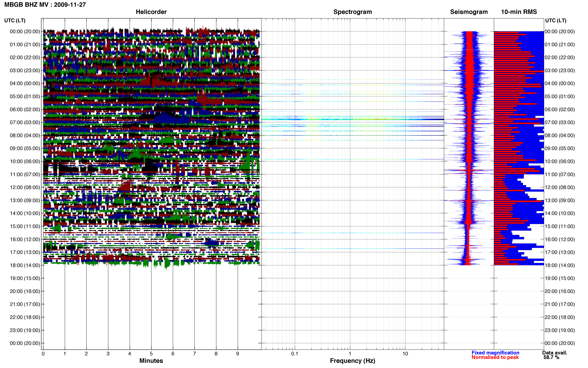Image resolution: width=588 pixels, height=368 pixels.
Task: Click left axis label '22:00 (18:00)'
Action: pos(25,317)
